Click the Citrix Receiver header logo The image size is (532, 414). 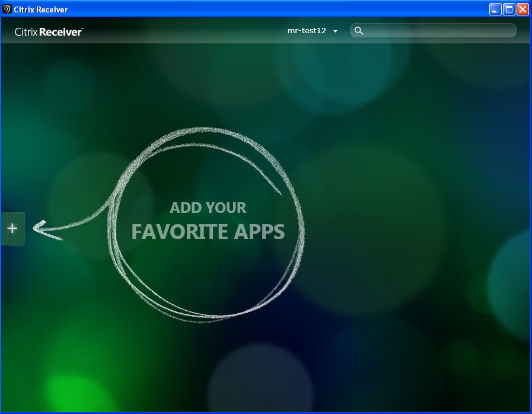tap(49, 32)
